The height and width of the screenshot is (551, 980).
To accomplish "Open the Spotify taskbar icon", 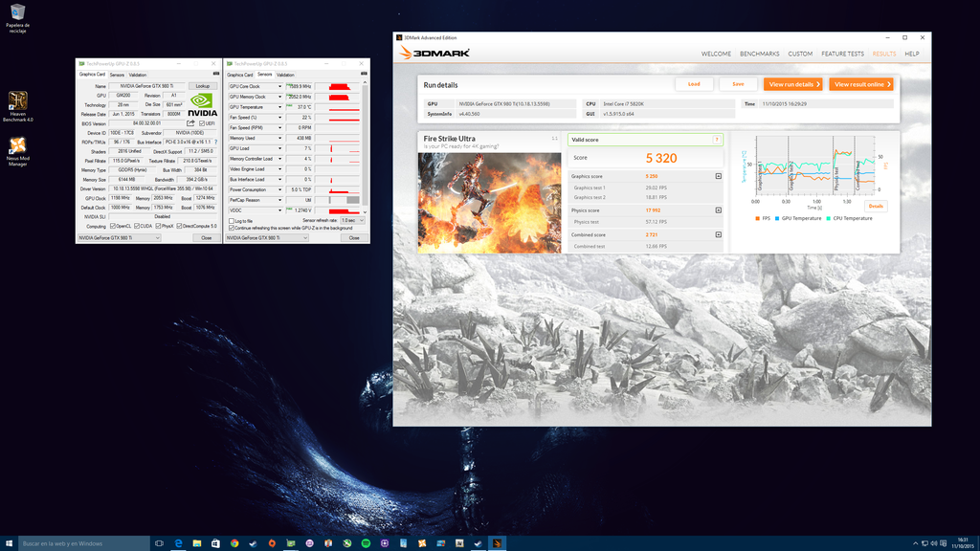I will 366,543.
